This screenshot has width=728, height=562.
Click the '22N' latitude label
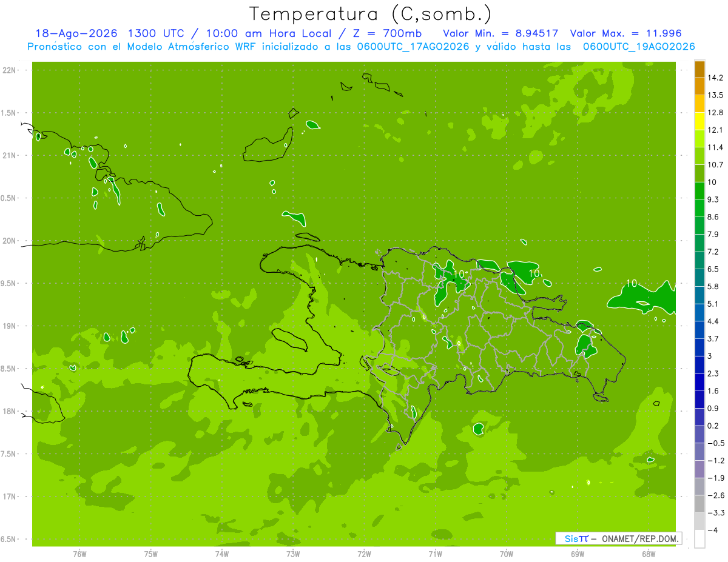pos(9,70)
